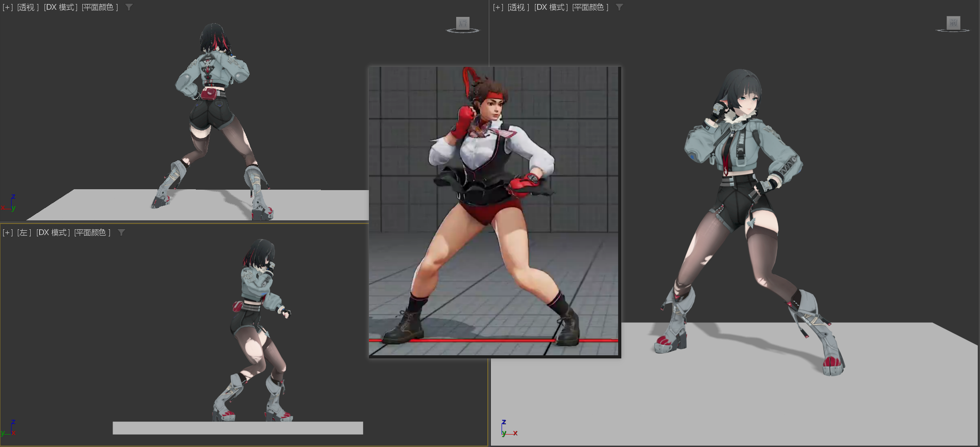The width and height of the screenshot is (980, 447).
Task: Open the 左 view label menu
Action: click(24, 232)
